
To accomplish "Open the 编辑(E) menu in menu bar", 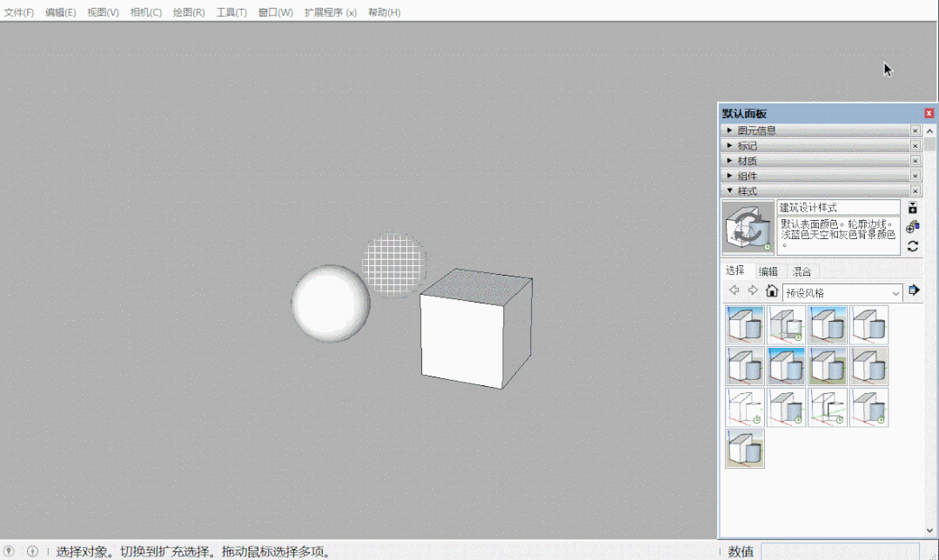I will click(x=61, y=12).
